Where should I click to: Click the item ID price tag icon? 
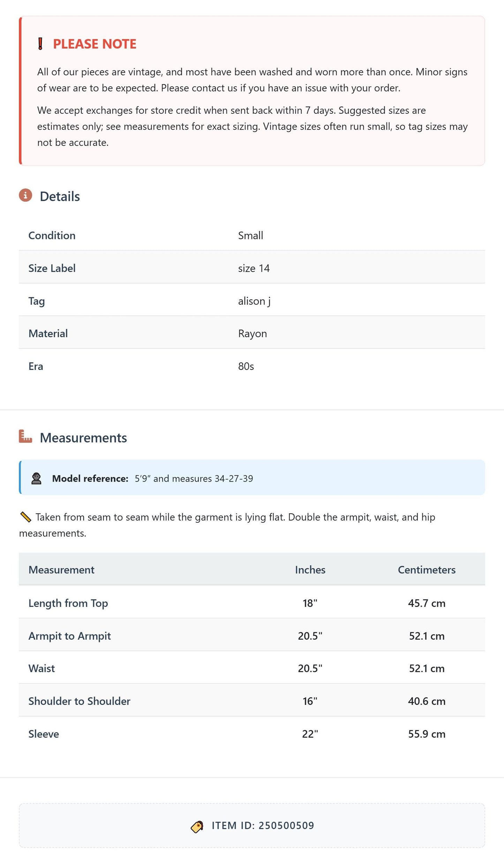click(197, 827)
